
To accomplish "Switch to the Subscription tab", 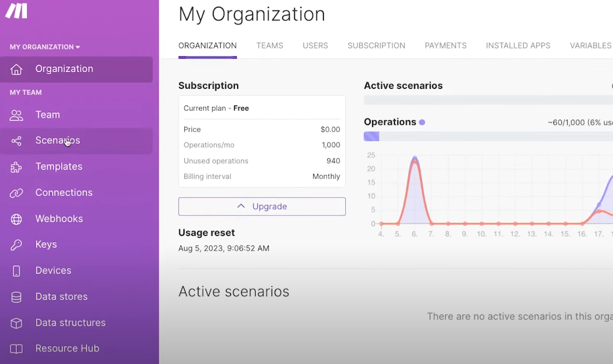I will 376,45.
